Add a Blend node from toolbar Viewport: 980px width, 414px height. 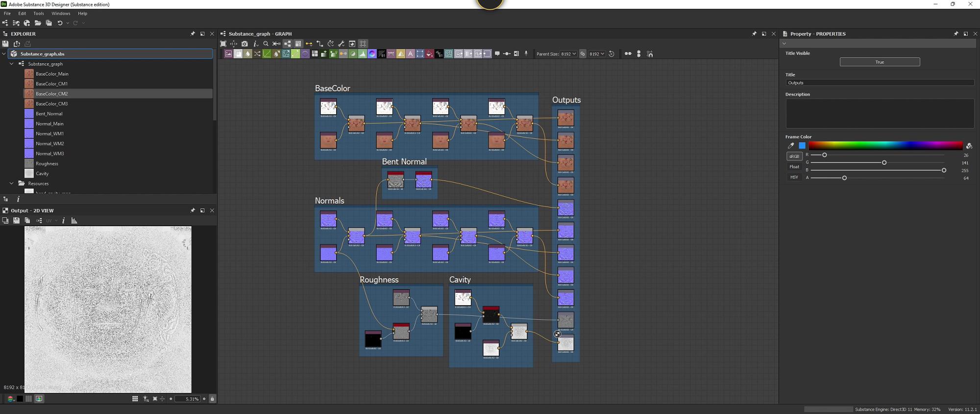point(238,54)
